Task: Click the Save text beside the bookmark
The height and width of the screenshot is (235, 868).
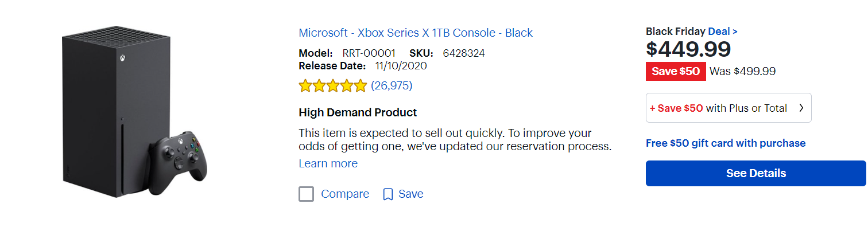Action: [411, 194]
